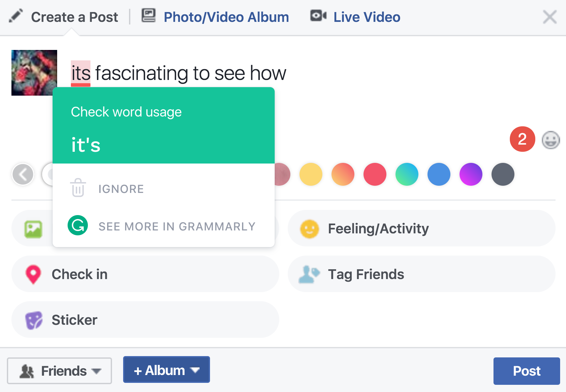Click the Live Video camera icon
This screenshot has height=392, width=566.
click(318, 16)
